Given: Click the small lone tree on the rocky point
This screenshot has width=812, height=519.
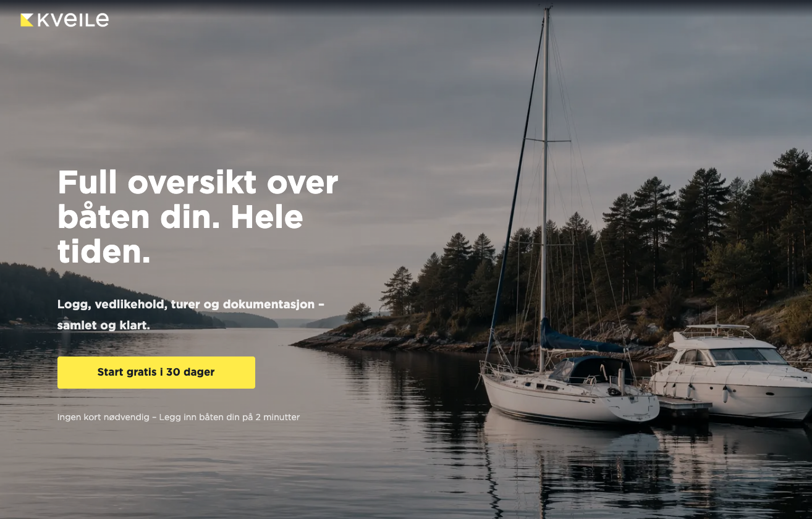Looking at the screenshot, I should coord(358,312).
